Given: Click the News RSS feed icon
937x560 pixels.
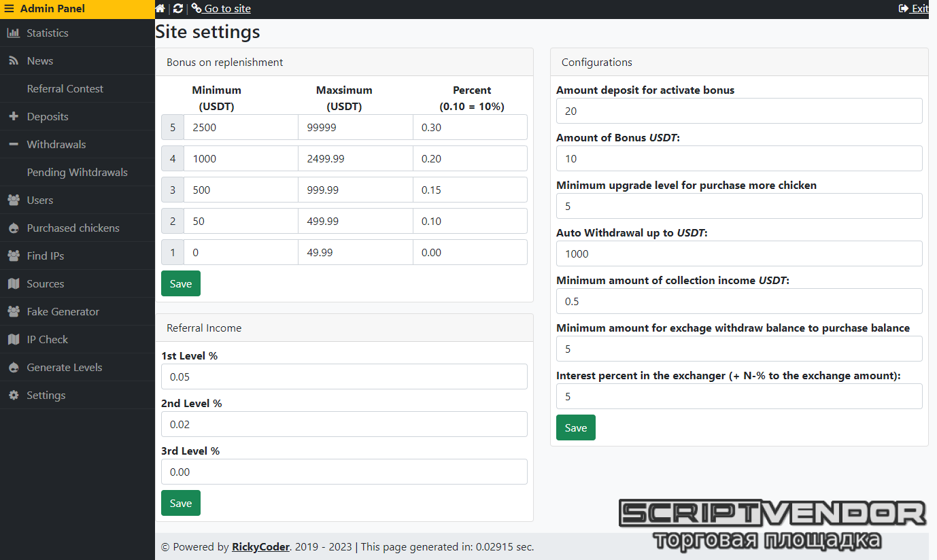Looking at the screenshot, I should click(x=13, y=60).
